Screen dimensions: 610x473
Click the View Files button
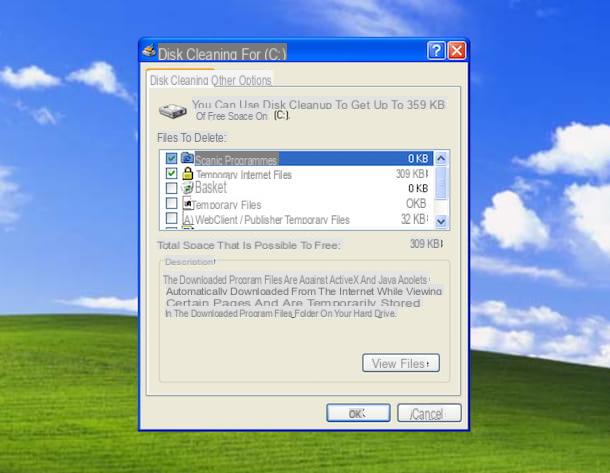401,363
